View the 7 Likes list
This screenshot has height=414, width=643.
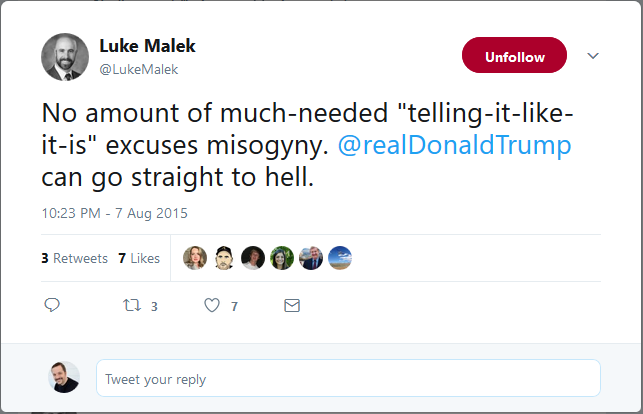pos(139,258)
